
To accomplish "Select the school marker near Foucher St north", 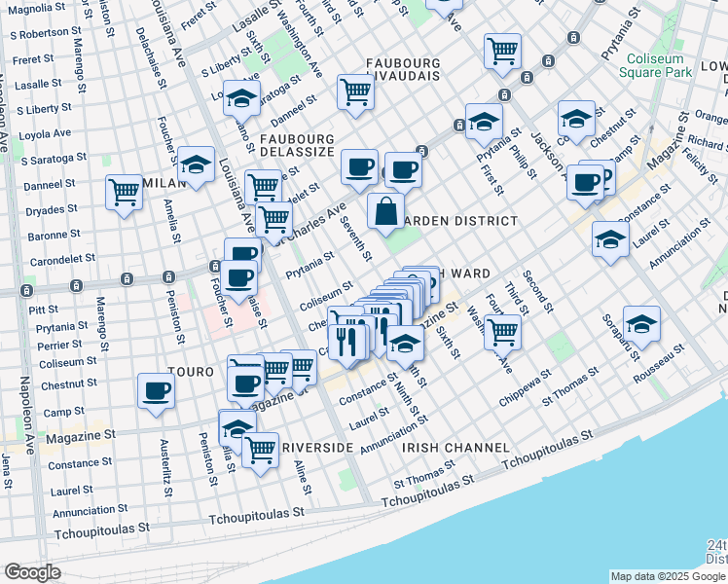I will pyautogui.click(x=196, y=164).
